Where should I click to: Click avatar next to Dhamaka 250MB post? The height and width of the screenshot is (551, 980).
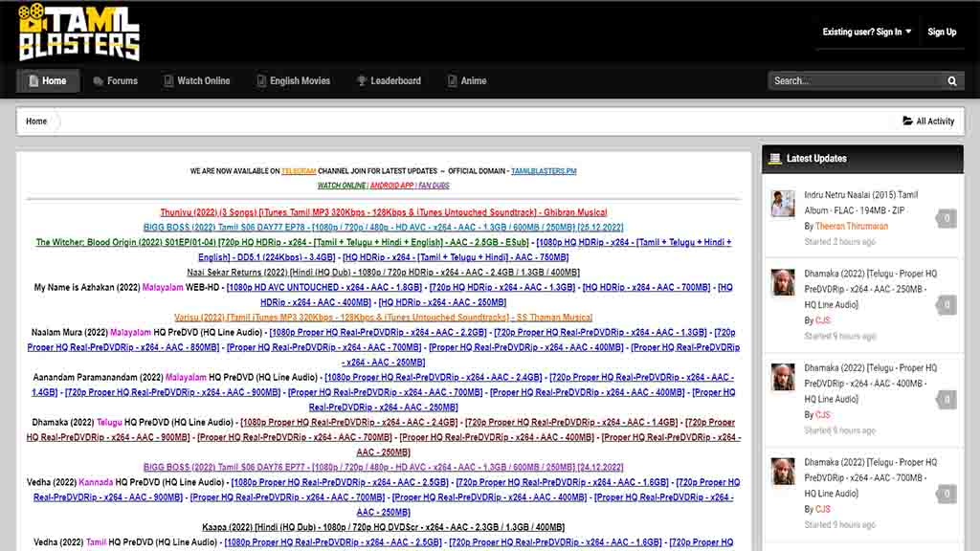click(x=783, y=282)
